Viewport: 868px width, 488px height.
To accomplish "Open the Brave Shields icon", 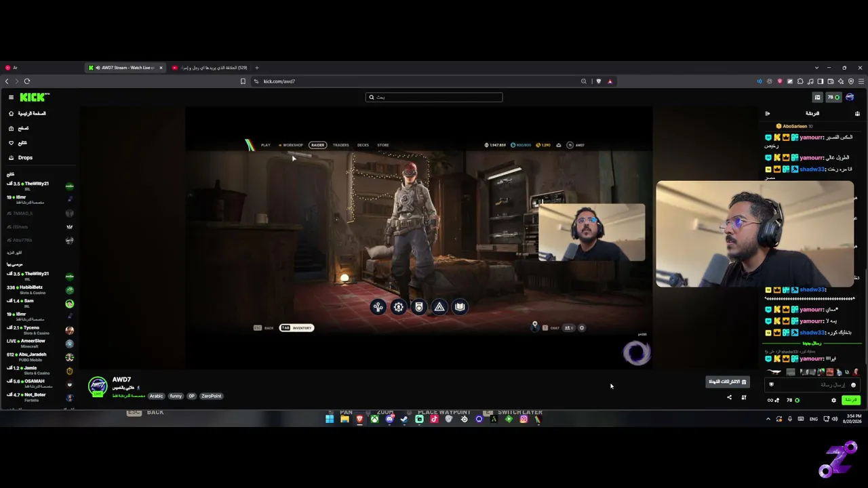I will click(x=598, y=81).
